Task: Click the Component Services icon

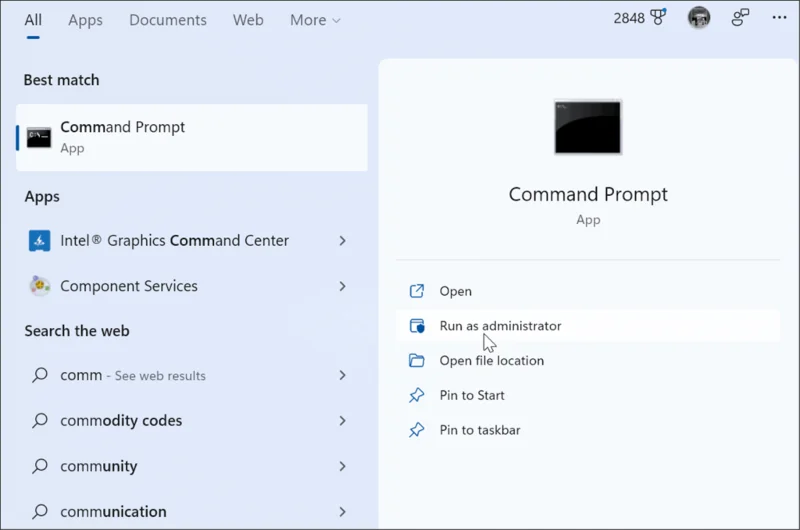Action: (x=39, y=286)
